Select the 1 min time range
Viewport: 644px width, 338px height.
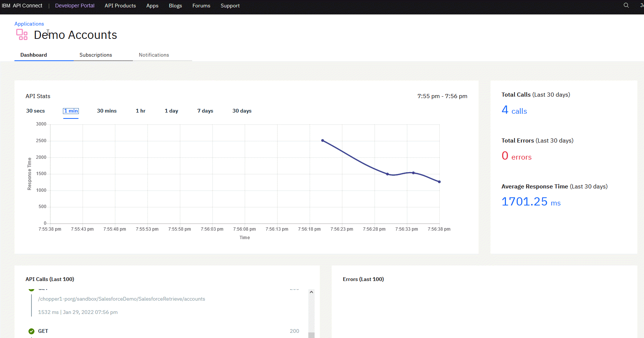point(71,111)
